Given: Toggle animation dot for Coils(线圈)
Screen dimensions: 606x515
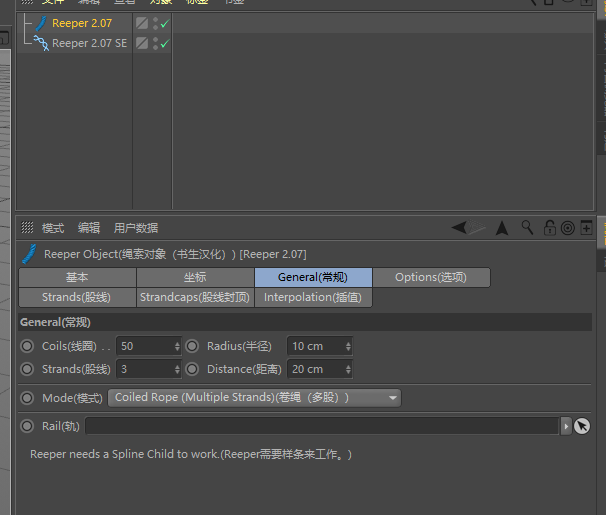Looking at the screenshot, I should (x=27, y=346).
